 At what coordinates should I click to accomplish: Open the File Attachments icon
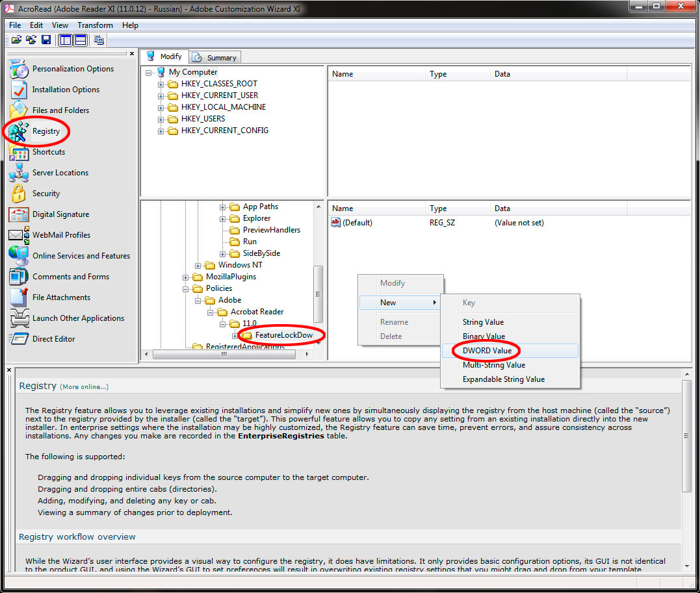tap(19, 297)
